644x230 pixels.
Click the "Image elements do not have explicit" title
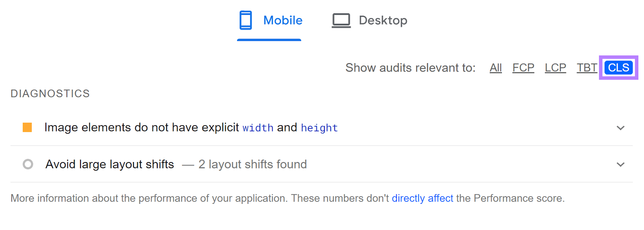142,127
